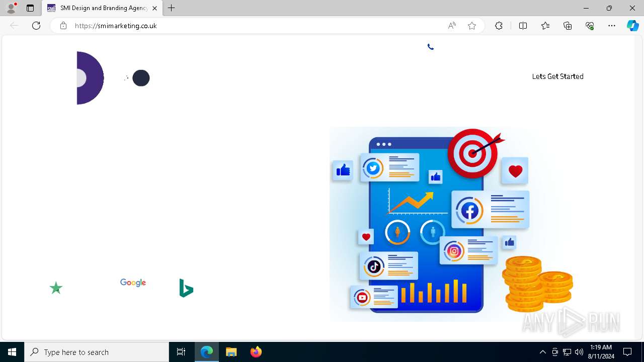Screen dimensions: 644x362
Task: Open the browser profile icon
Action: coord(11,8)
